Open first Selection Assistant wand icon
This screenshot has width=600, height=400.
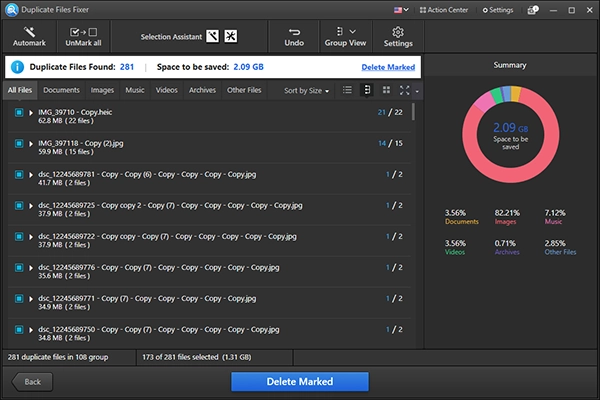212,36
